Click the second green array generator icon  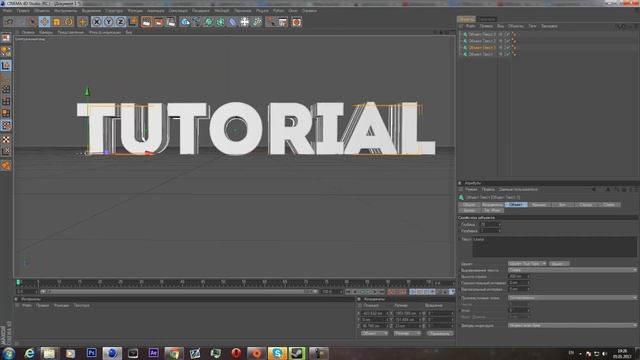pos(220,22)
